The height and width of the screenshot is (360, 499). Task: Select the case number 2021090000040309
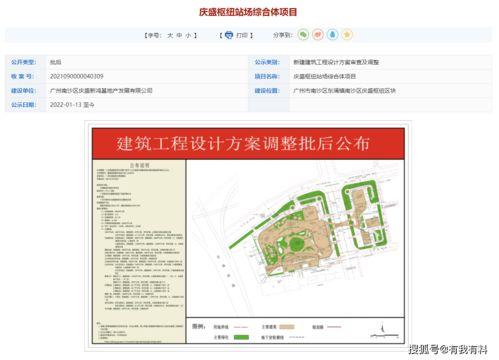77,76
